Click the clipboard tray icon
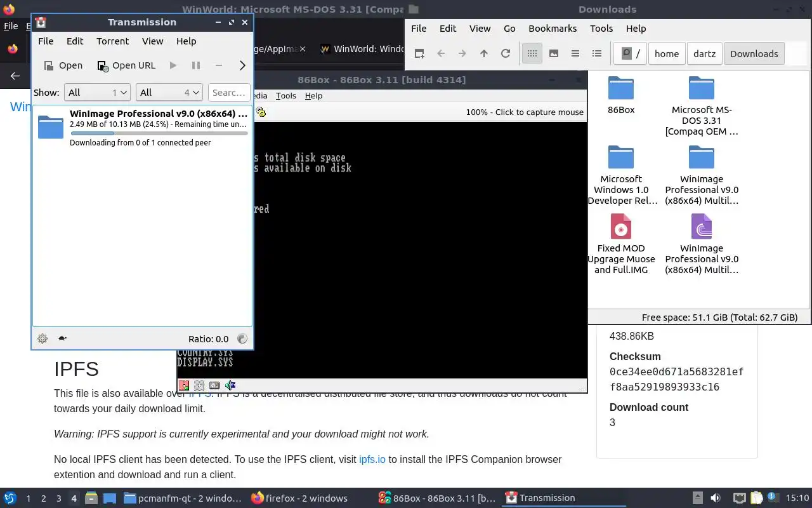 pos(756,498)
